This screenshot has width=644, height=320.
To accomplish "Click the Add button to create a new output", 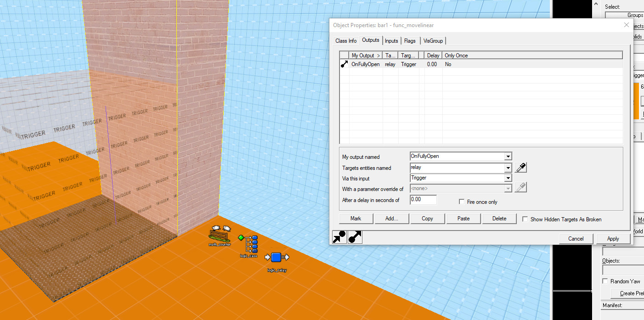I will 391,218.
